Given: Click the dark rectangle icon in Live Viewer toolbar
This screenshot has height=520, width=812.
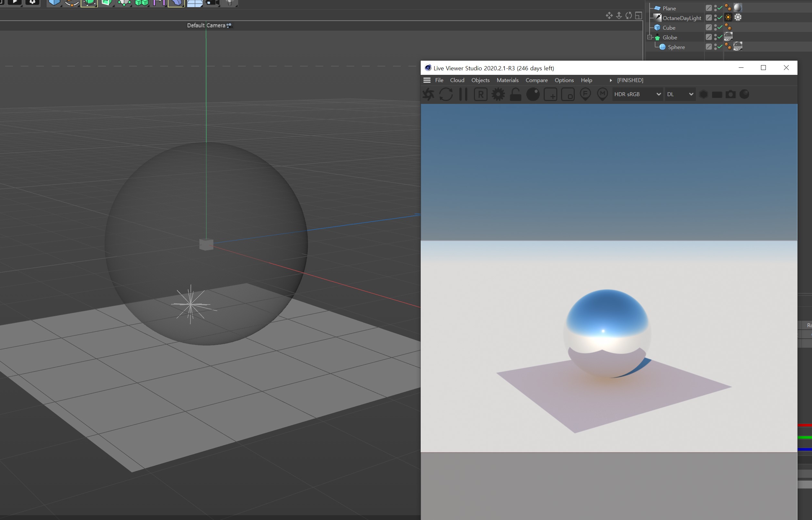Looking at the screenshot, I should 717,95.
